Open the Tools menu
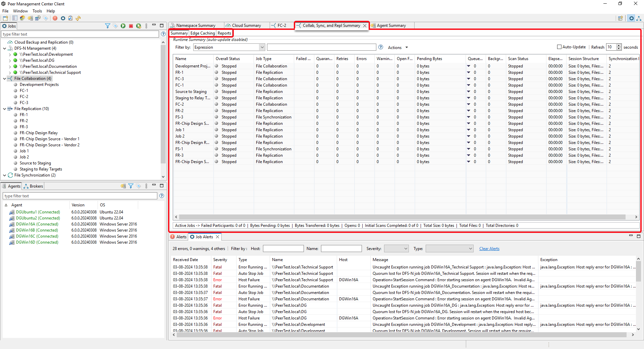644x349 pixels. 37,11
